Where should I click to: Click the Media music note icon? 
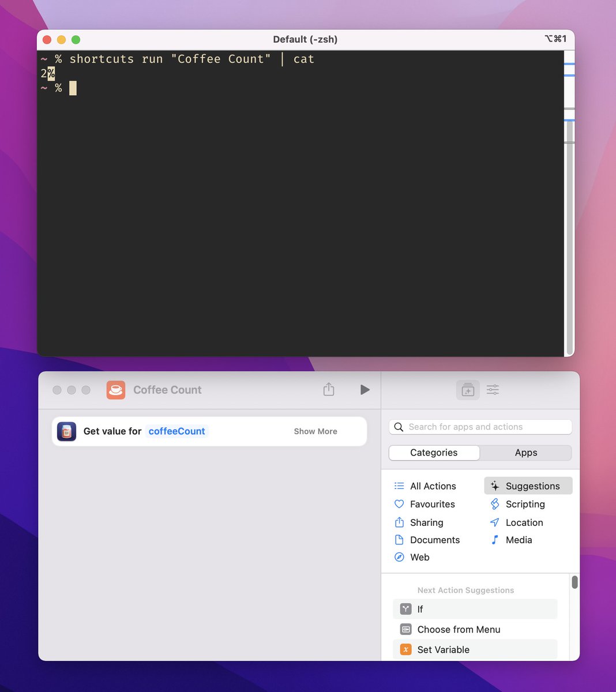click(495, 540)
